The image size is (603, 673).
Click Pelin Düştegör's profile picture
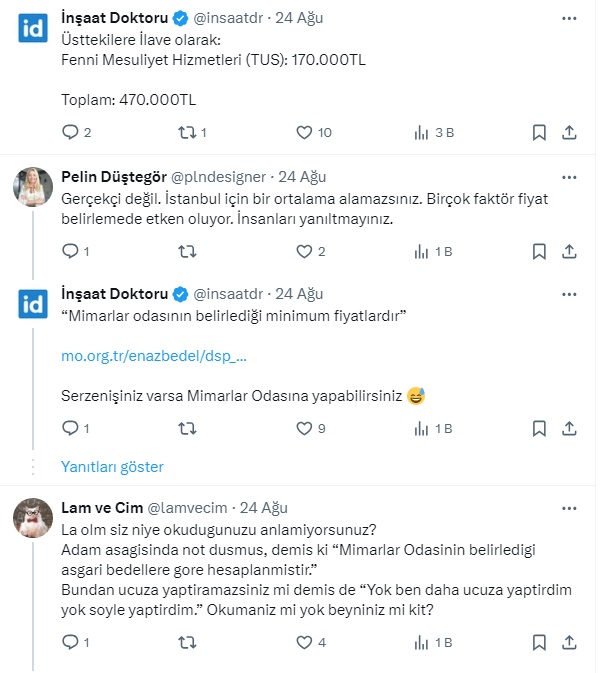pos(31,185)
